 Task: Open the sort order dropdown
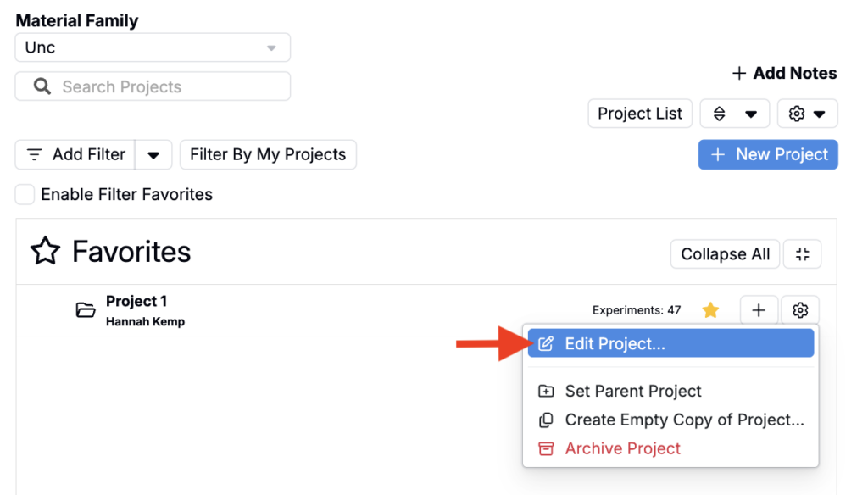(x=735, y=114)
